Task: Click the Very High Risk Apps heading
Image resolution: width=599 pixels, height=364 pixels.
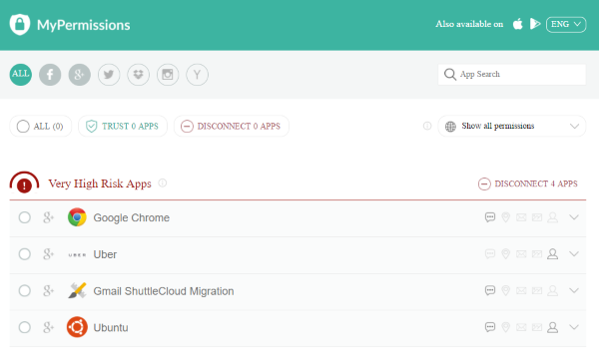Action: (x=100, y=183)
